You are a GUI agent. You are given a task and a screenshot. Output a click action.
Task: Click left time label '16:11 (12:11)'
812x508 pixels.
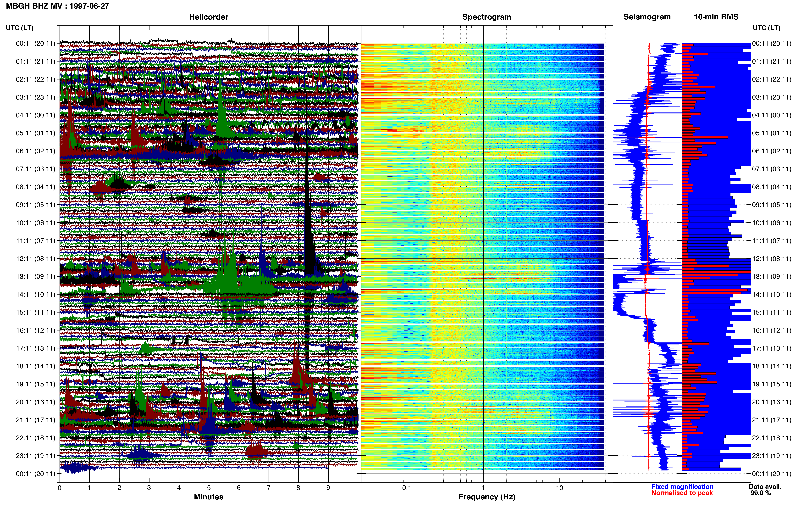(x=35, y=330)
